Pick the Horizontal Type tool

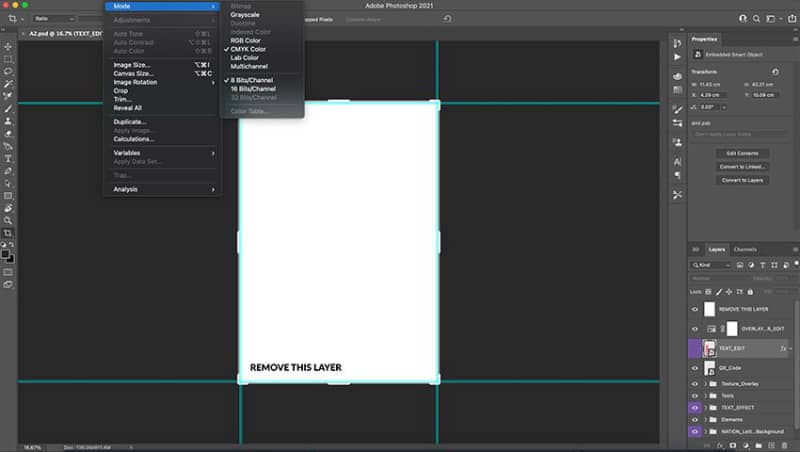pyautogui.click(x=8, y=159)
